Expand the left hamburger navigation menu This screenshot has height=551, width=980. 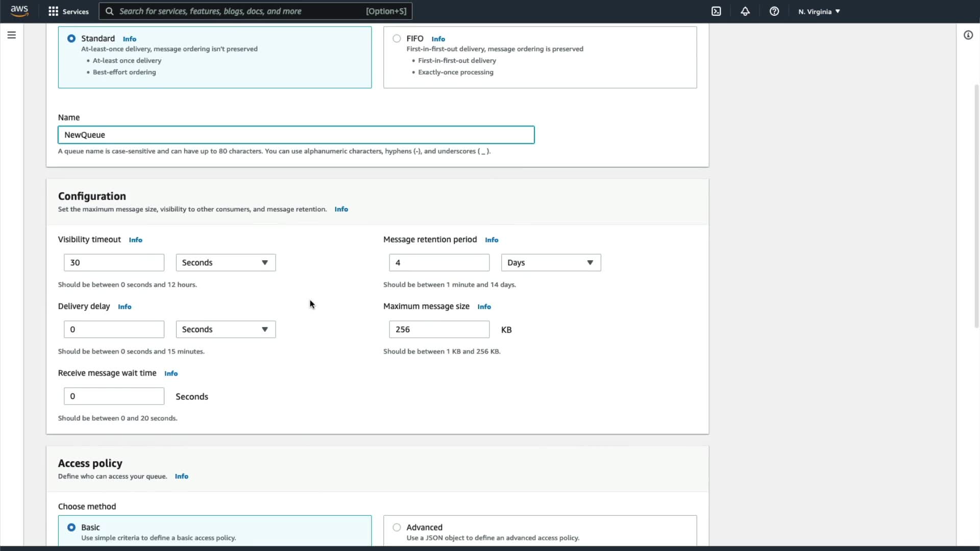pyautogui.click(x=11, y=35)
